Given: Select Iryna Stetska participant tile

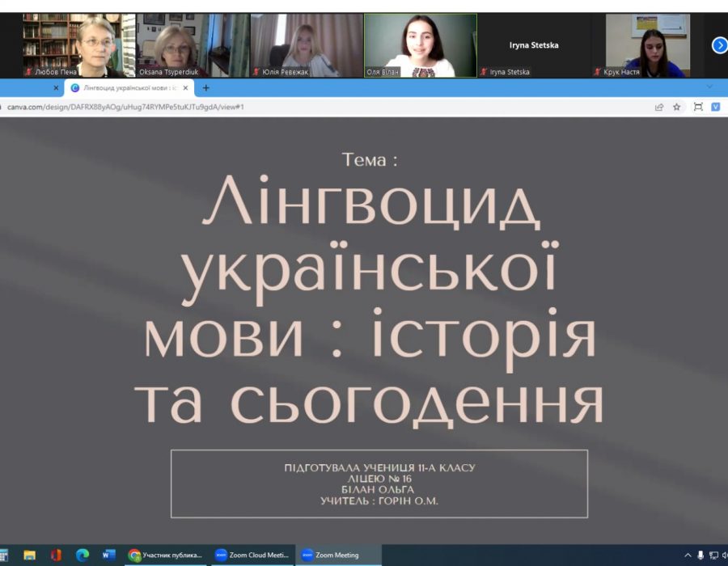Looking at the screenshot, I should tap(534, 45).
